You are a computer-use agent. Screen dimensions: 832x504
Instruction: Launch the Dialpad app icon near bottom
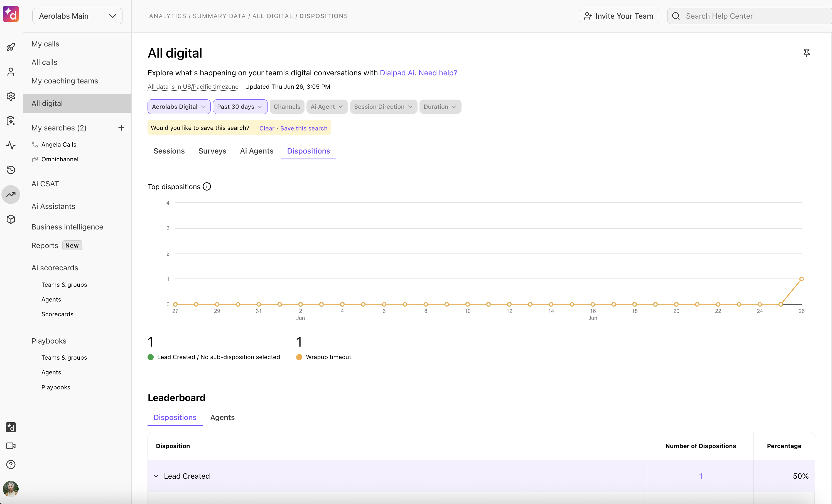tap(11, 428)
